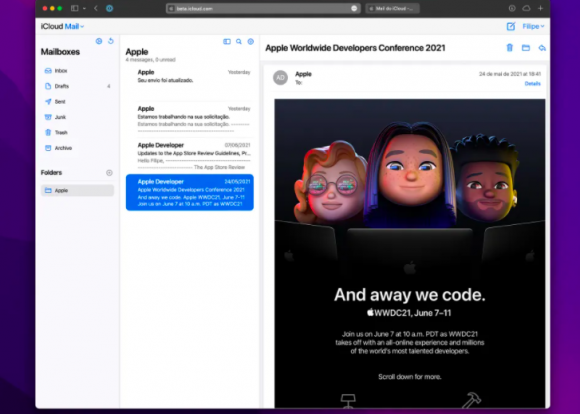Screen dimensions: 580x414
Task: Click the lamp icon in the email
Action: point(348,401)
